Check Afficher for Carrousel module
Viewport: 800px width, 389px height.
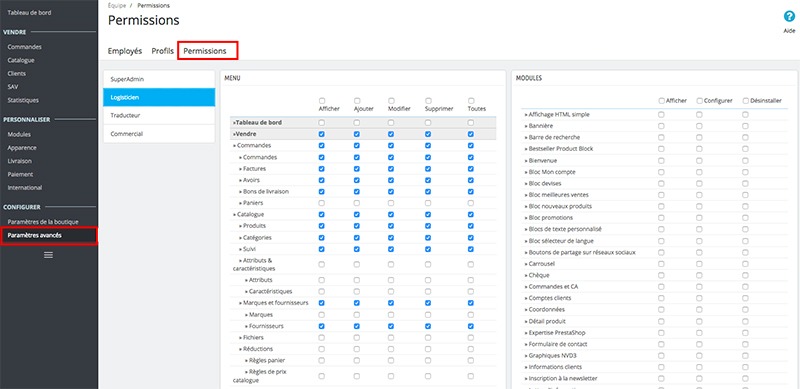pyautogui.click(x=661, y=264)
